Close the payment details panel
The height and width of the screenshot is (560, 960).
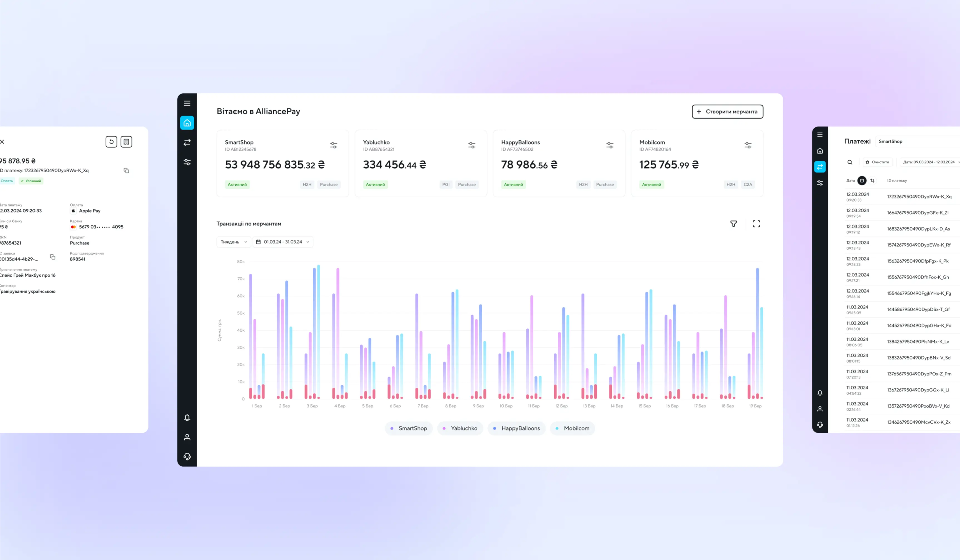coord(2,142)
